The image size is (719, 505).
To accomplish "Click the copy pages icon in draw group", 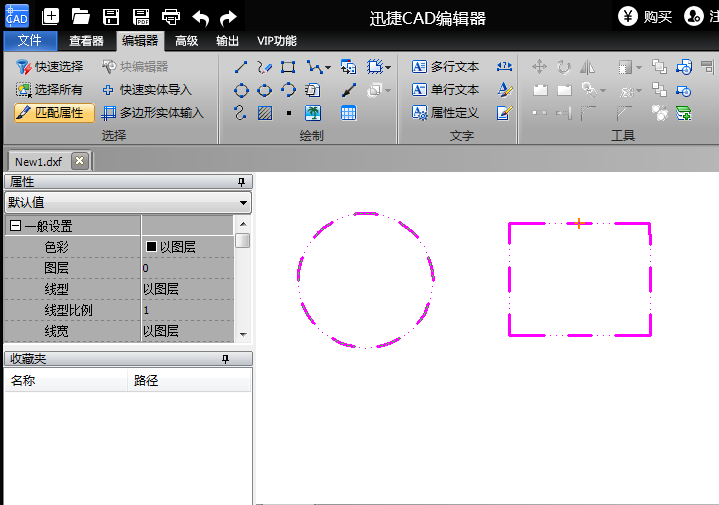I will click(312, 90).
